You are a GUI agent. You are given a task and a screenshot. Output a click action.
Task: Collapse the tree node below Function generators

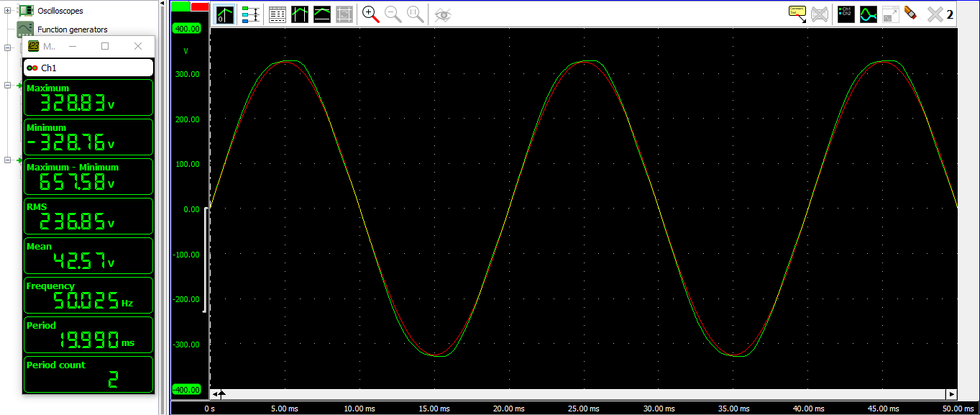click(x=7, y=48)
